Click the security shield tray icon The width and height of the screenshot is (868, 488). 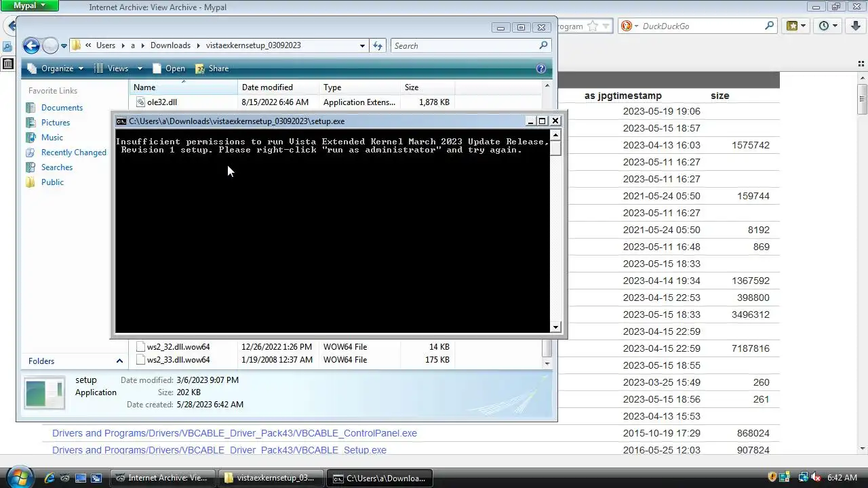(772, 478)
